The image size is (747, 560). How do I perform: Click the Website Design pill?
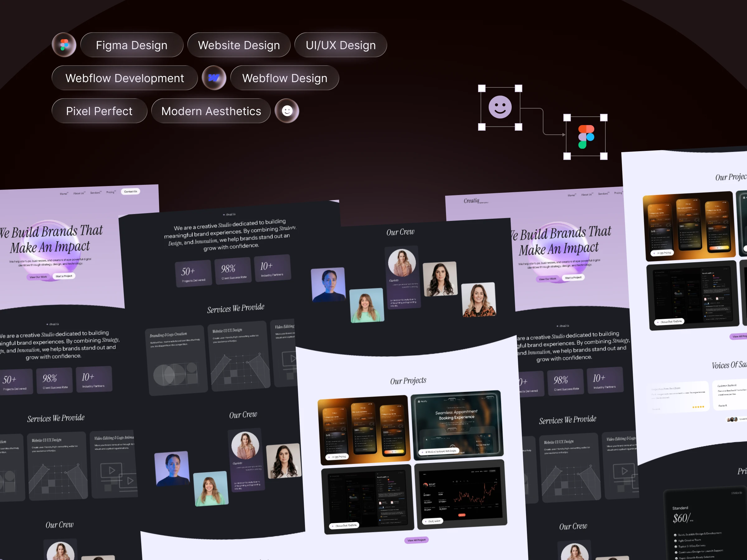[x=239, y=45]
